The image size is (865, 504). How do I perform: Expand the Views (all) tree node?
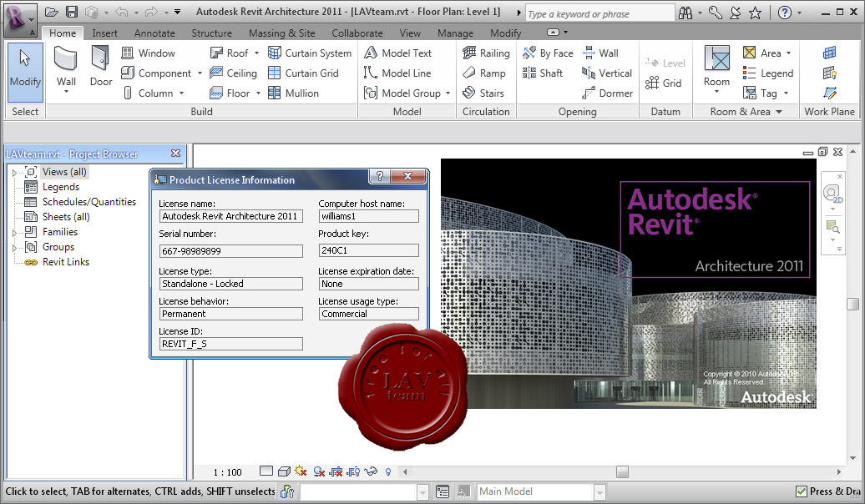coord(14,173)
